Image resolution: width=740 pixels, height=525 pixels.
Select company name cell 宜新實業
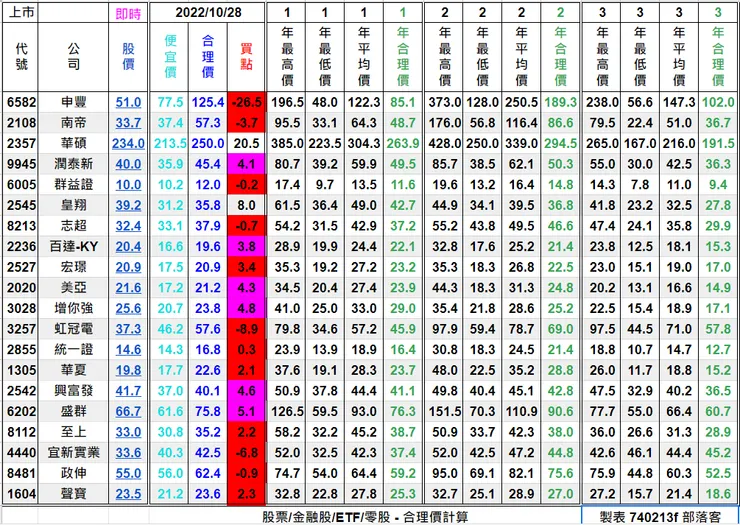coord(73,453)
